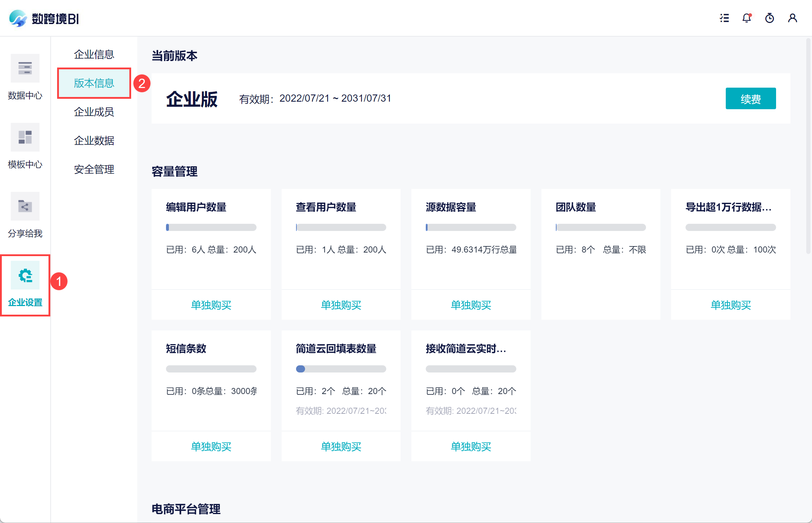The width and height of the screenshot is (812, 523).
Task: Select 版本信息 menu item
Action: tap(94, 83)
